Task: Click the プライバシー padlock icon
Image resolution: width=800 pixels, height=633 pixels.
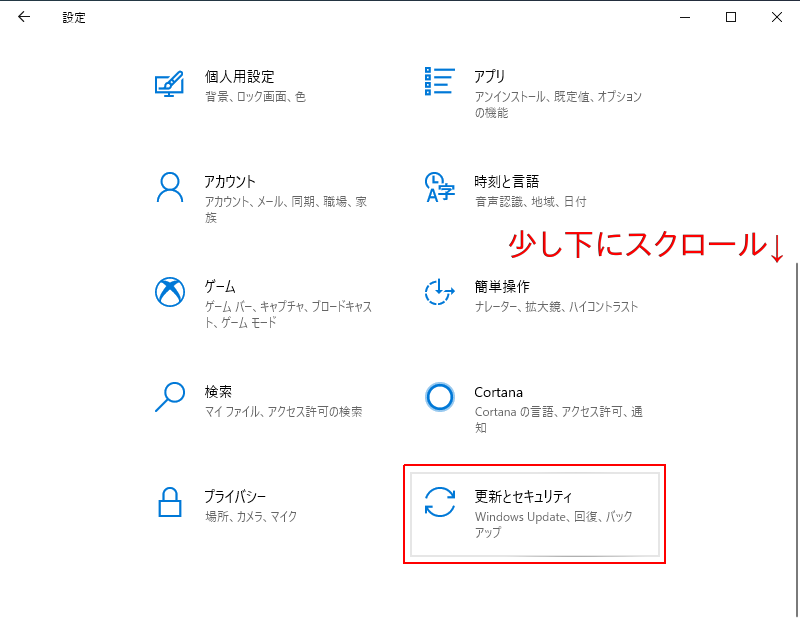Action: [170, 502]
